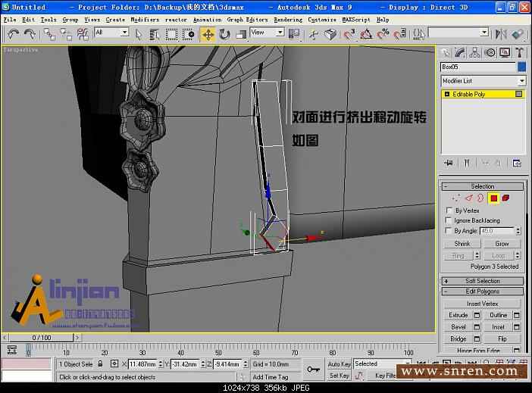
Task: Click the blue object color swatch
Action: click(521, 67)
